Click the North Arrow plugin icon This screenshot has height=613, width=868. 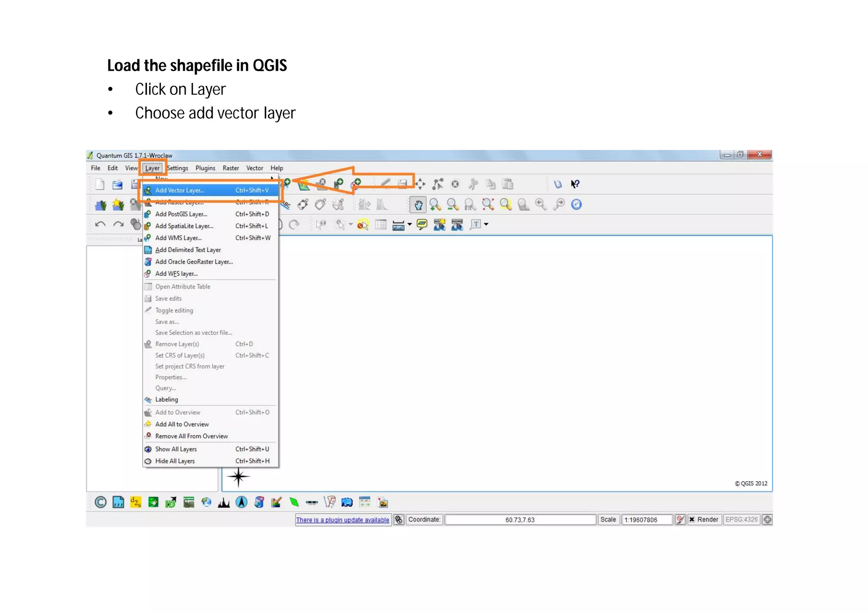(241, 502)
